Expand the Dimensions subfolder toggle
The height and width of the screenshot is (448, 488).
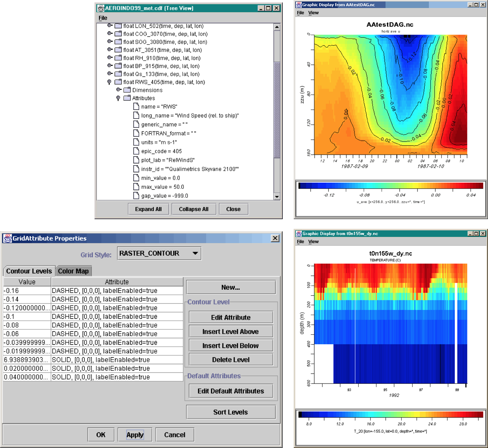(x=118, y=90)
